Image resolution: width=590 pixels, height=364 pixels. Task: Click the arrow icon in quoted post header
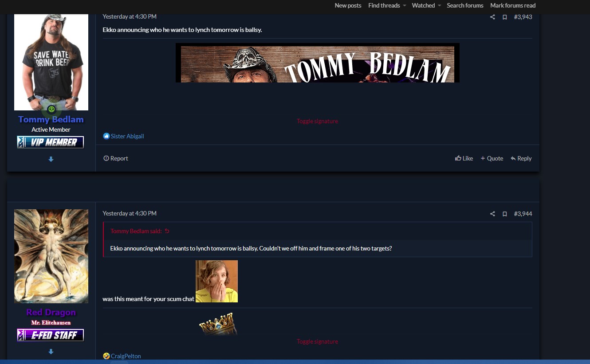(x=167, y=231)
